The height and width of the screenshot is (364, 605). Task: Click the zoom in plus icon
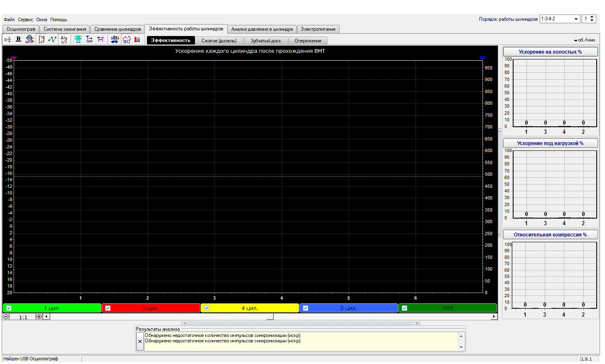(39, 317)
